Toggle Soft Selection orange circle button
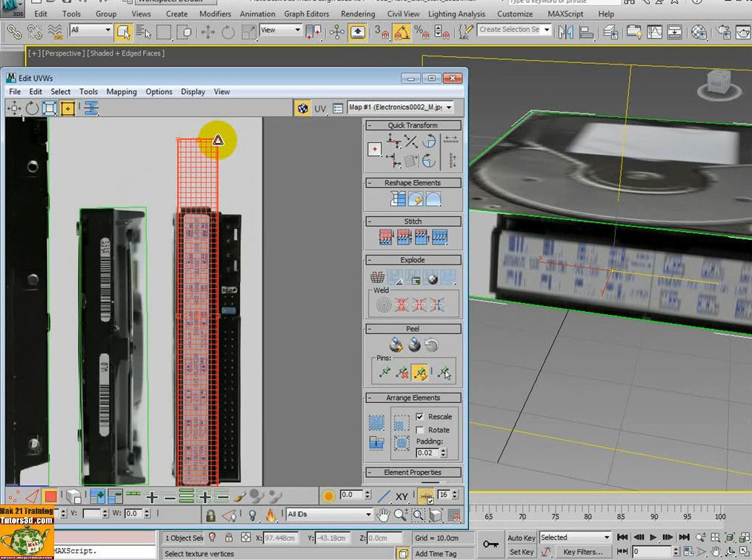This screenshot has width=752, height=560. [328, 496]
